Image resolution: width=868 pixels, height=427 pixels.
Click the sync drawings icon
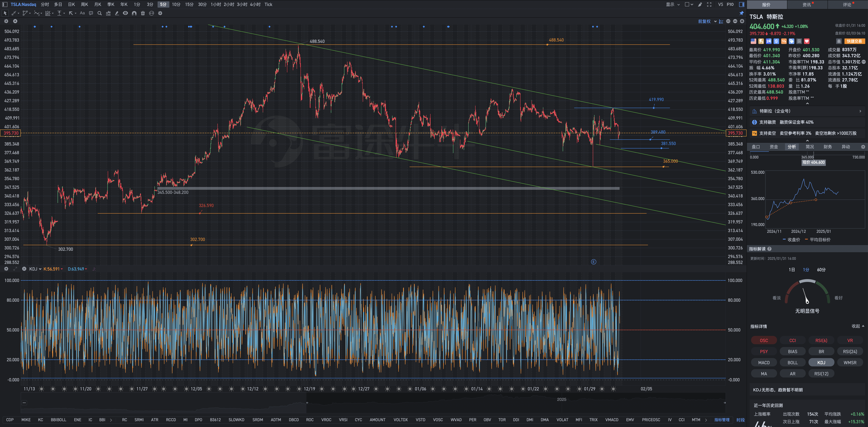(x=151, y=13)
